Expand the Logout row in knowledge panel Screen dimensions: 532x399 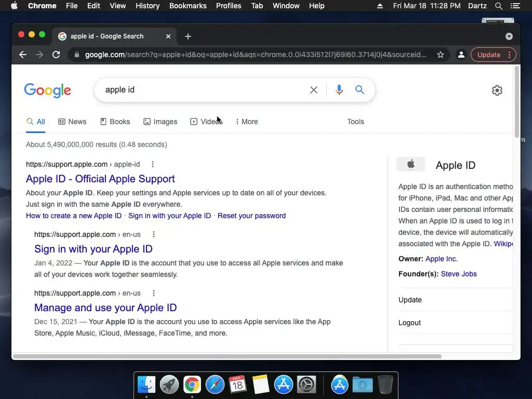[455, 323]
